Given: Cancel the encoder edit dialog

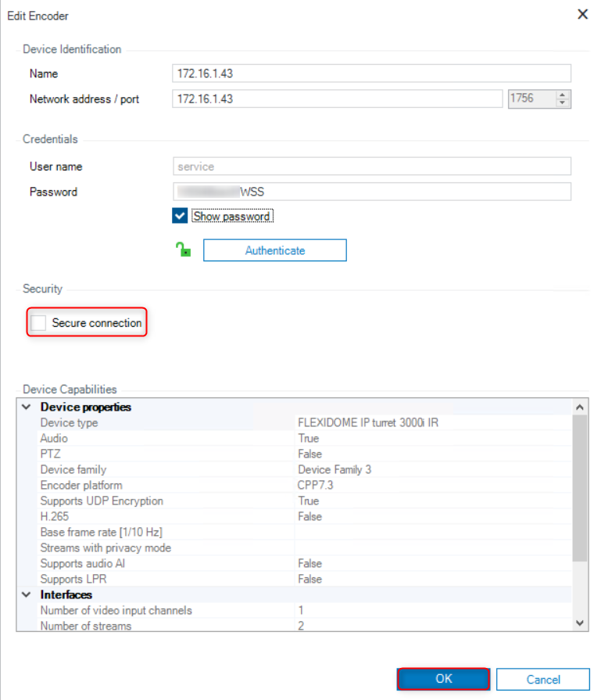Looking at the screenshot, I should click(x=542, y=679).
